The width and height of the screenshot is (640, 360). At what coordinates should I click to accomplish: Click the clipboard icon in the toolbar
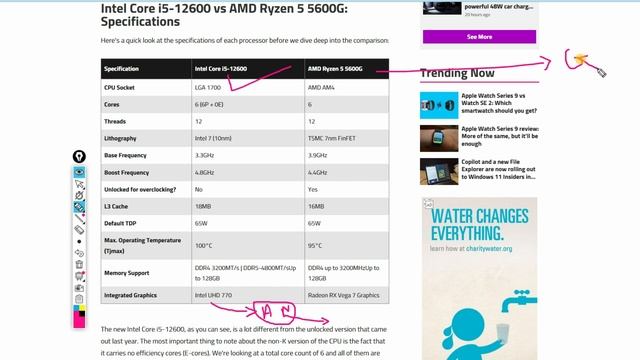click(79, 299)
